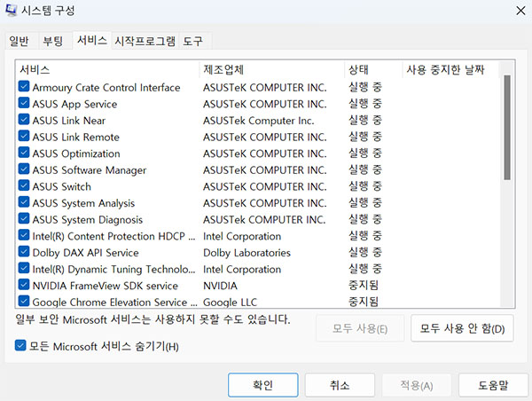Toggle Intel(R) Content Protection HDCP checkbox
532x401 pixels.
[24, 235]
